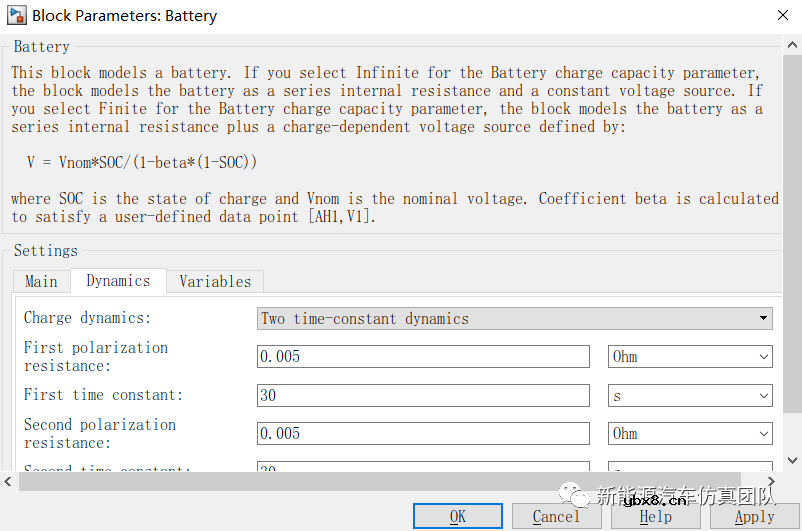This screenshot has width=802, height=531.
Task: Click the 'Battery' group heading
Action: [41, 47]
